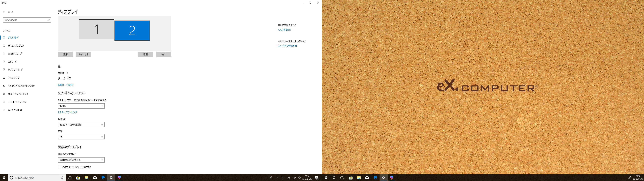
Task: Check 'これをメイン ディスプレイにする' checkbox
Action: click(59, 167)
